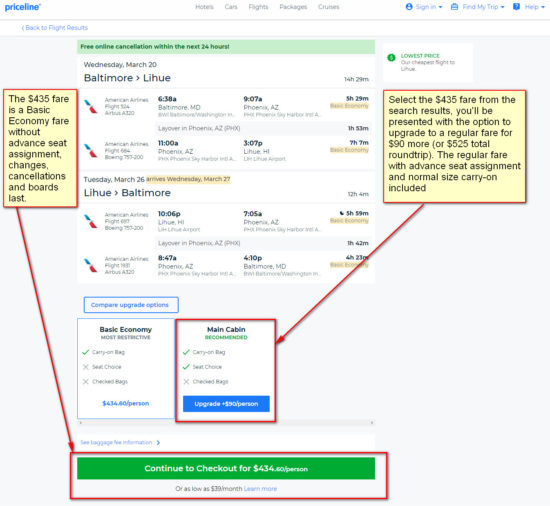Expand the Find My Trip menu
Image resolution: width=550 pixels, height=506 pixels.
(477, 7)
